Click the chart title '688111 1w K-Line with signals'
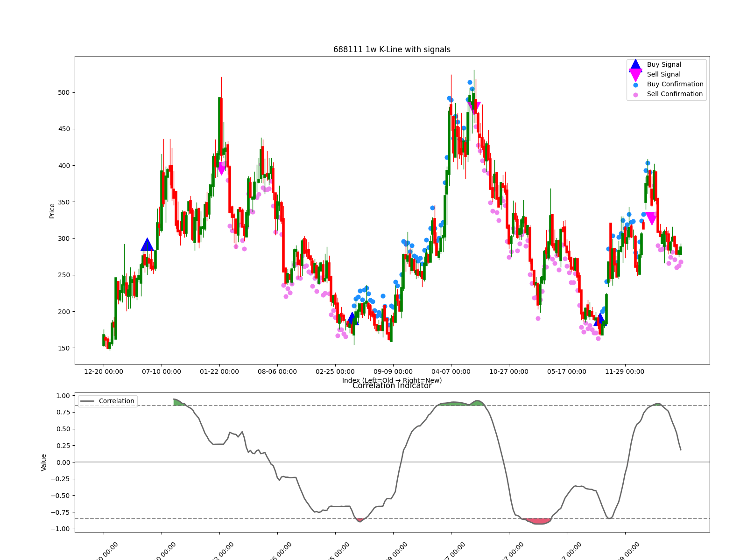This screenshot has width=747, height=560. (392, 49)
